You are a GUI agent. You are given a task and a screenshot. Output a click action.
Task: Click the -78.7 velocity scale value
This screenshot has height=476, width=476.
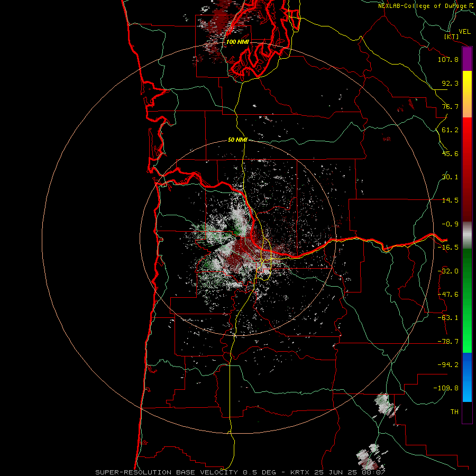point(448,342)
